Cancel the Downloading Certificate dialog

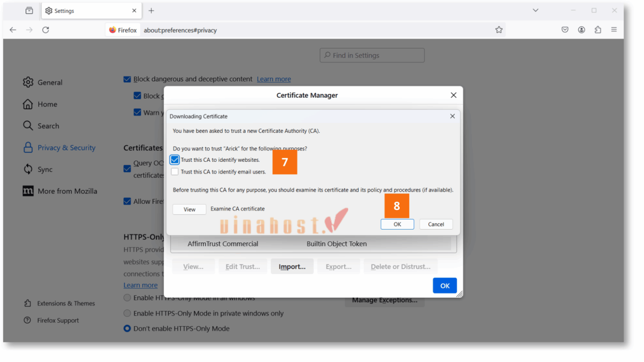pos(436,224)
